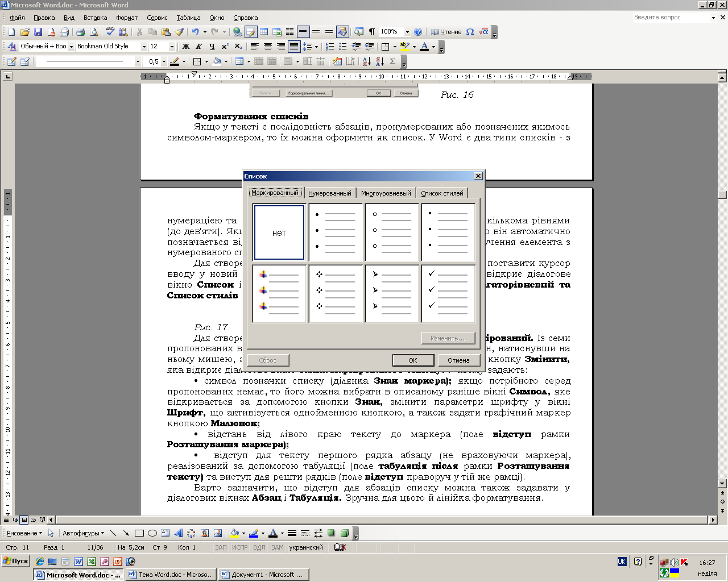Click OK in the Список dialog
The height and width of the screenshot is (582, 728).
click(413, 360)
